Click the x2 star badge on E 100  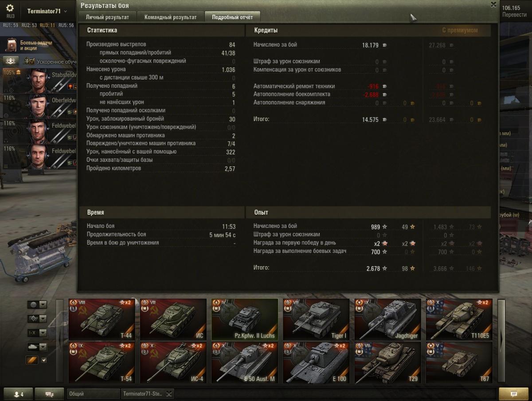click(340, 346)
